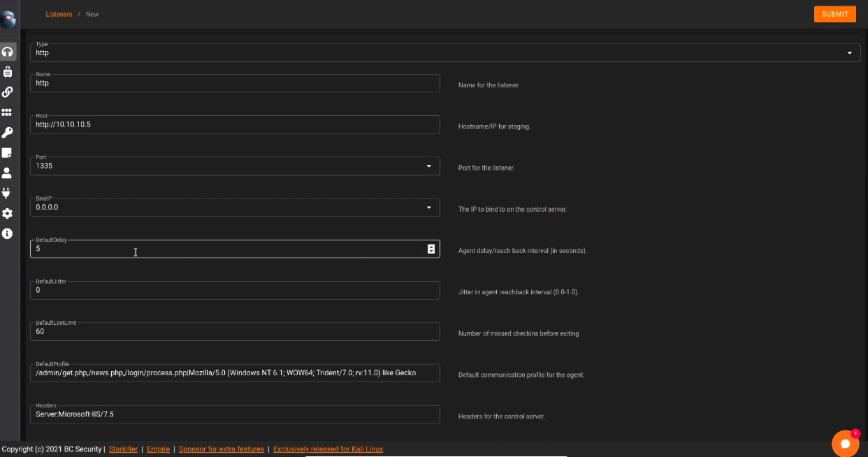Open the Starkiller footer link
The height and width of the screenshot is (457, 868).
click(123, 449)
